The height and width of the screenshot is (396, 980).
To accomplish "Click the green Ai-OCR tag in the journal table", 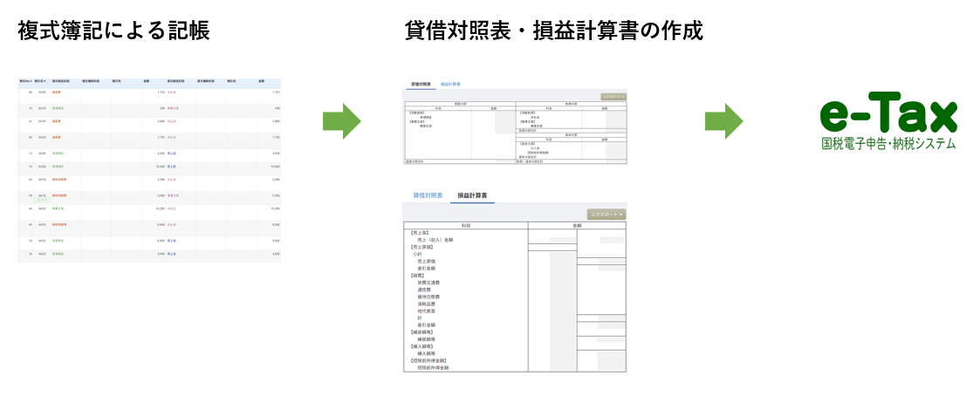I will [42, 200].
